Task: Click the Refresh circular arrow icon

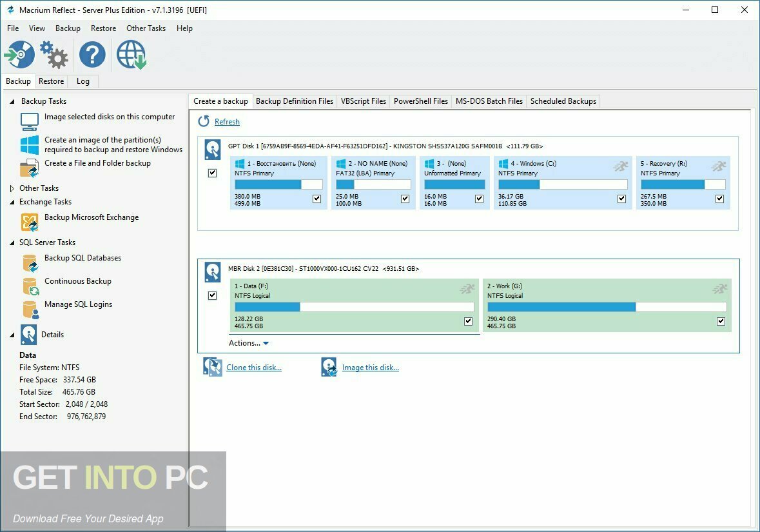Action: click(x=204, y=121)
